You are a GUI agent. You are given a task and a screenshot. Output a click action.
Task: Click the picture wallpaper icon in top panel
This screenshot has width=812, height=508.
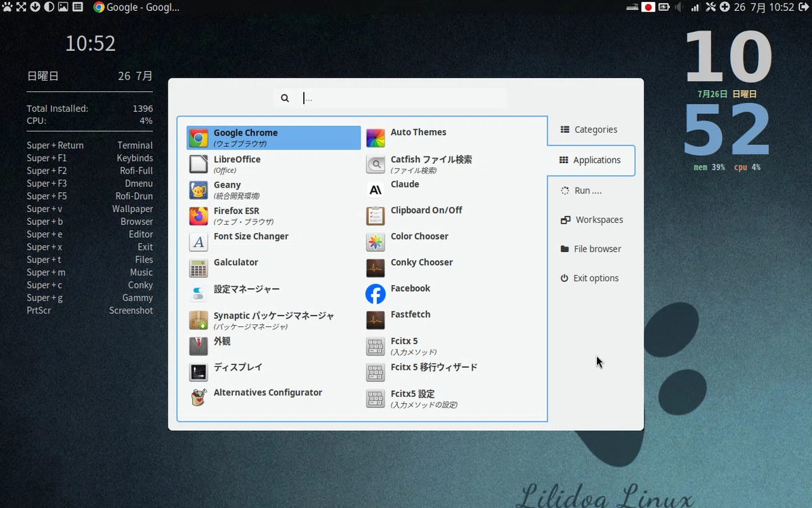point(63,7)
